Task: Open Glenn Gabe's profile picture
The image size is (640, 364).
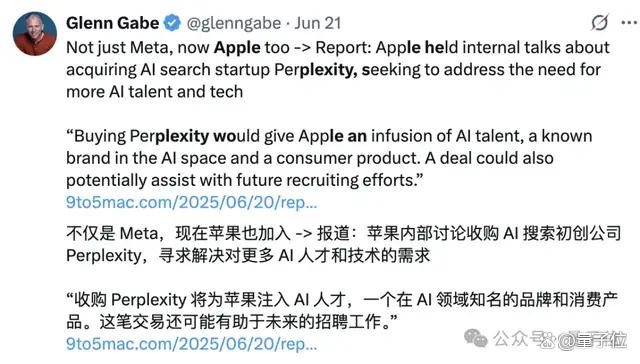Action: pos(35,33)
